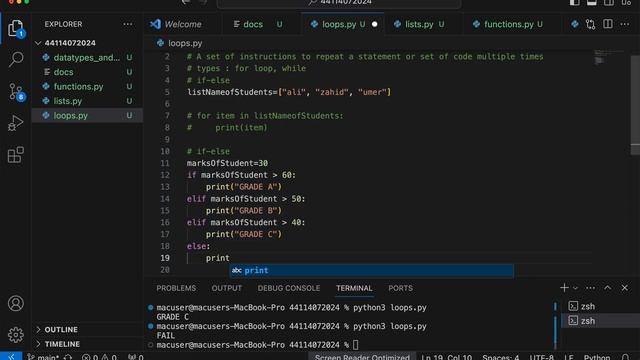Screen dimensions: 640x360
Task: Select the Terminal panel tab
Action: (x=354, y=288)
